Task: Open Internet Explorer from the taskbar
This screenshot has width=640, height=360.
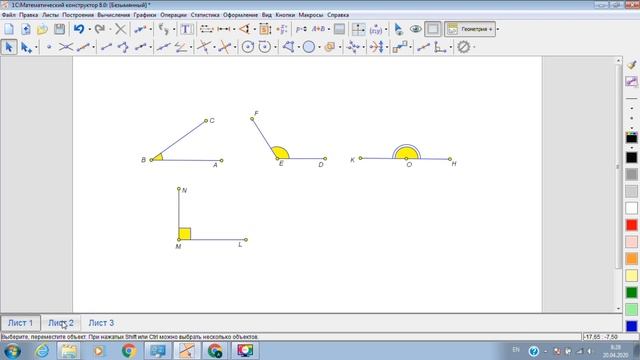Action: 42,351
